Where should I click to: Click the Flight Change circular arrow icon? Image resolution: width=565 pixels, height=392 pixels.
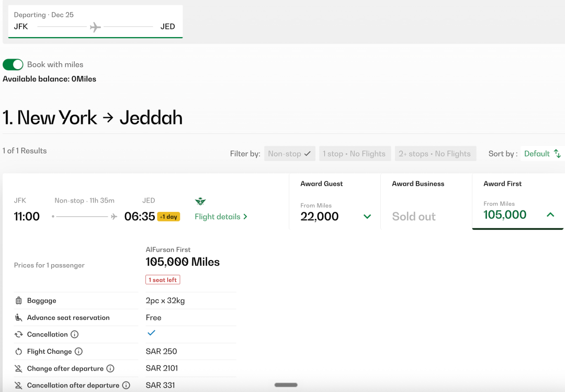click(19, 351)
